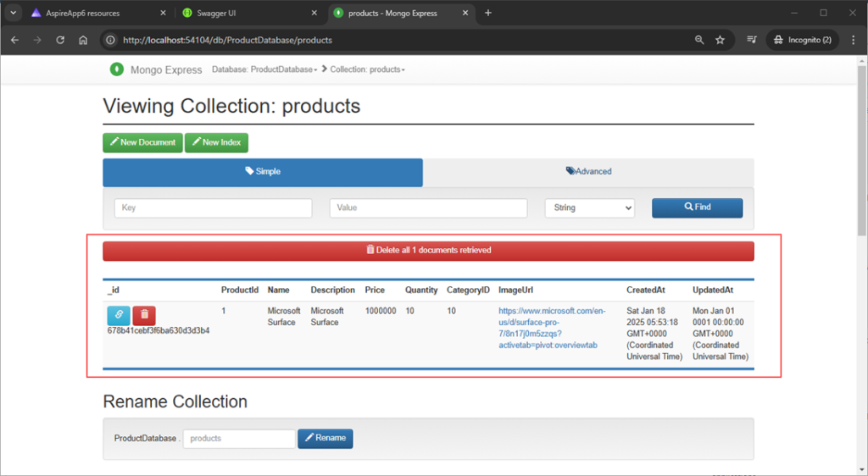
Task: Select the products - Mongo Express tab
Action: click(401, 13)
